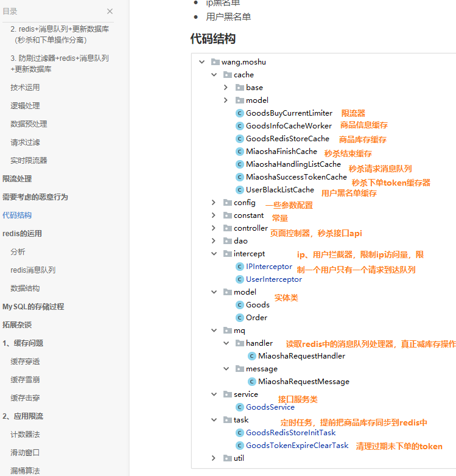The height and width of the screenshot is (476, 456).
Task: Click the cache folder icon
Action: pos(228,75)
